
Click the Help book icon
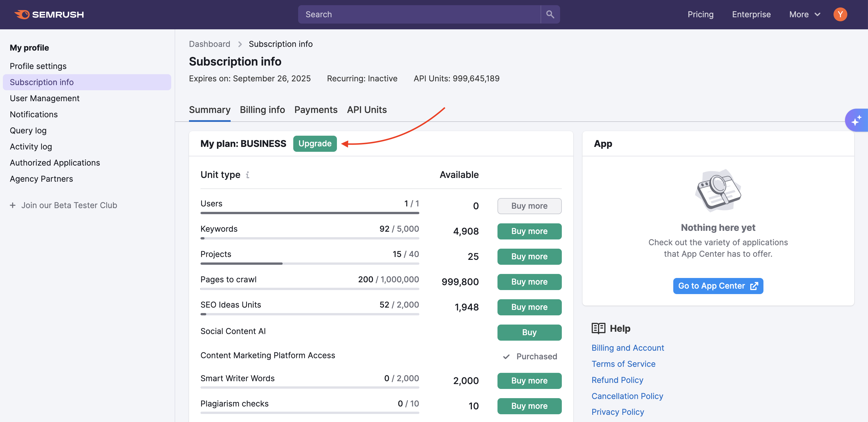598,328
